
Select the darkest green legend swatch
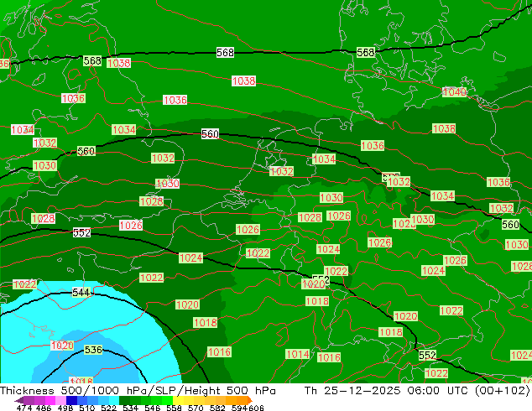(124, 400)
